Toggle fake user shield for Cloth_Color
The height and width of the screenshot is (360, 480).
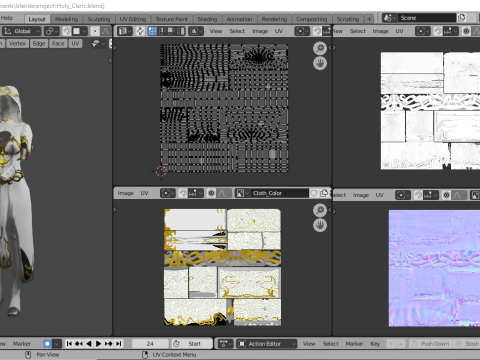pos(314,193)
